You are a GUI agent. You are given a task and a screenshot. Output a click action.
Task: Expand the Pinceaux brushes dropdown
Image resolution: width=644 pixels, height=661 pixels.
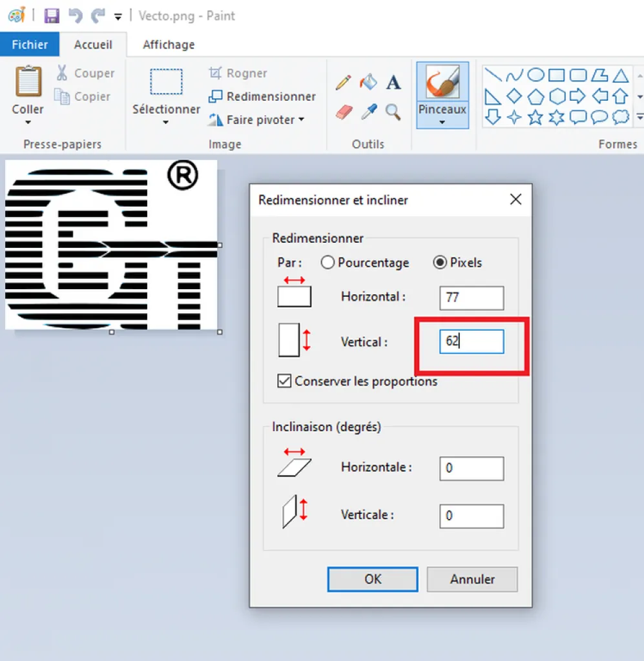(442, 122)
